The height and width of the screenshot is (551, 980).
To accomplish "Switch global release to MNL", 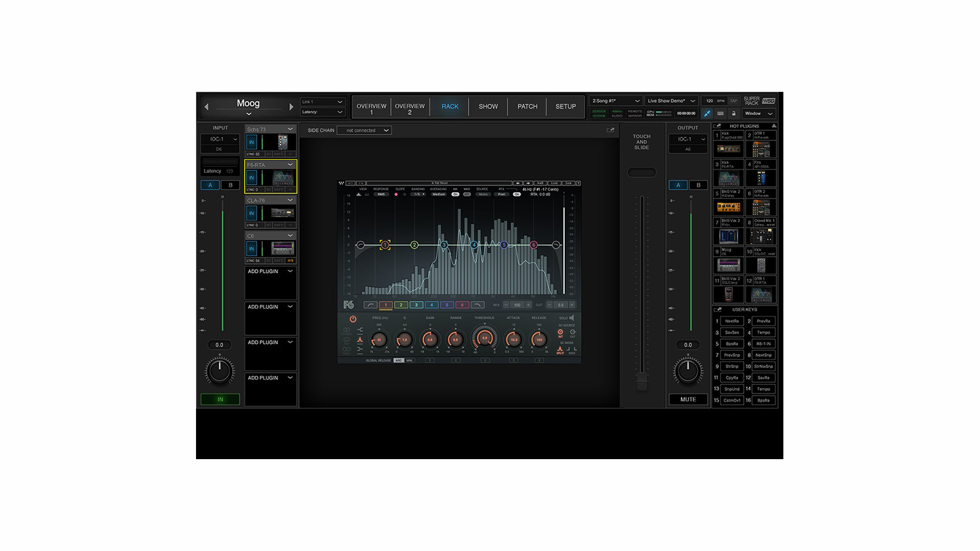I will tap(410, 361).
